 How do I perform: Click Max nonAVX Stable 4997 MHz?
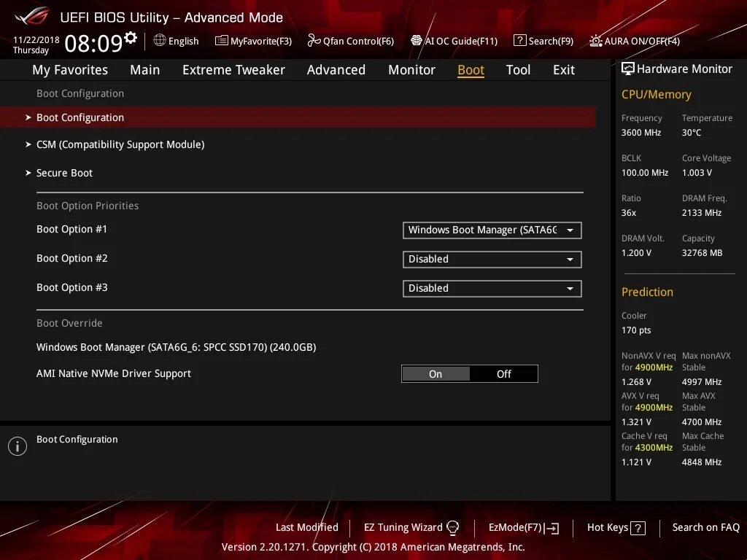(x=701, y=382)
